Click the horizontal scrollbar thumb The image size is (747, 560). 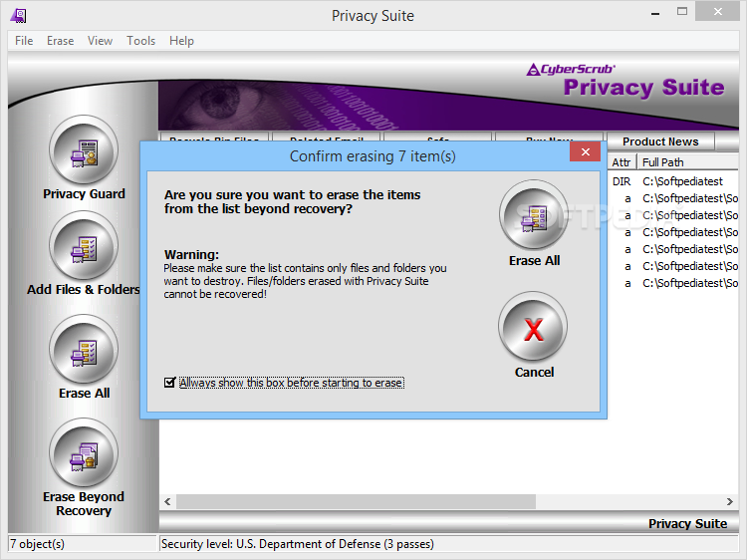coord(356,501)
